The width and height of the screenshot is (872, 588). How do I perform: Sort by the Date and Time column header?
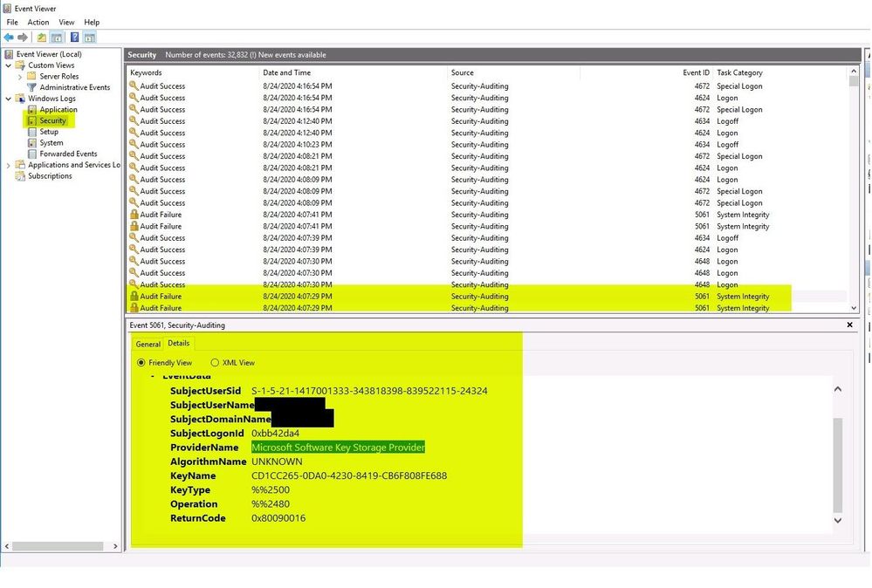(354, 72)
